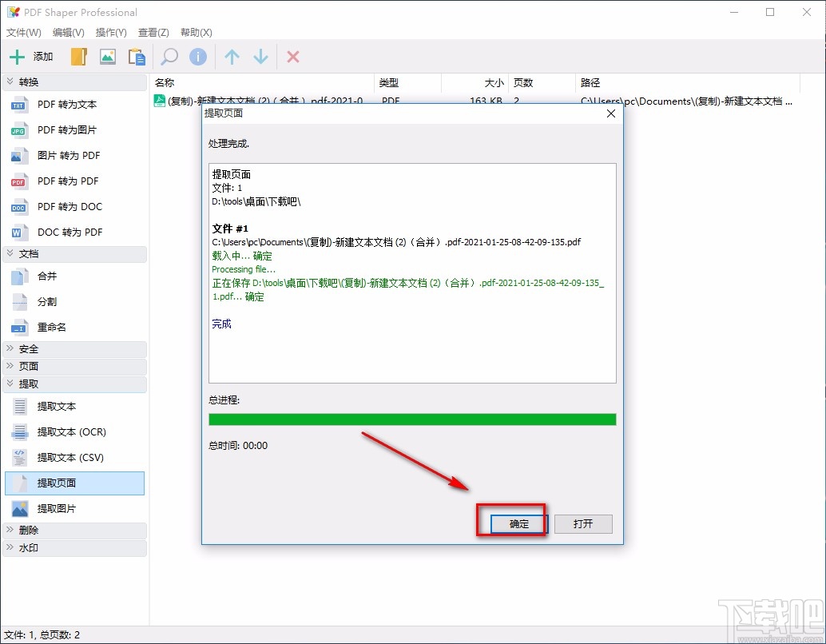Viewport: 826px width, 644px height.
Task: Select 提取图片 tool
Action: click(x=74, y=509)
